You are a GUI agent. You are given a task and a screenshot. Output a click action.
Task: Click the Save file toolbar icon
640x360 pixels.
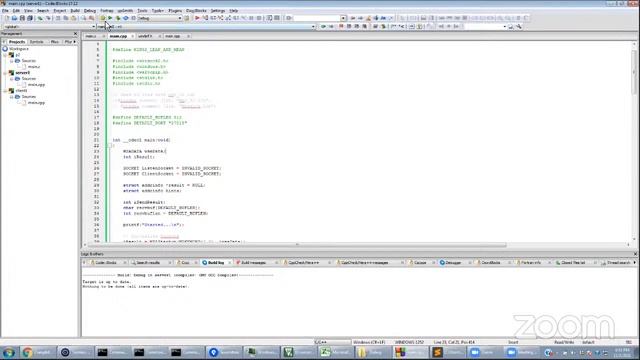click(22, 18)
